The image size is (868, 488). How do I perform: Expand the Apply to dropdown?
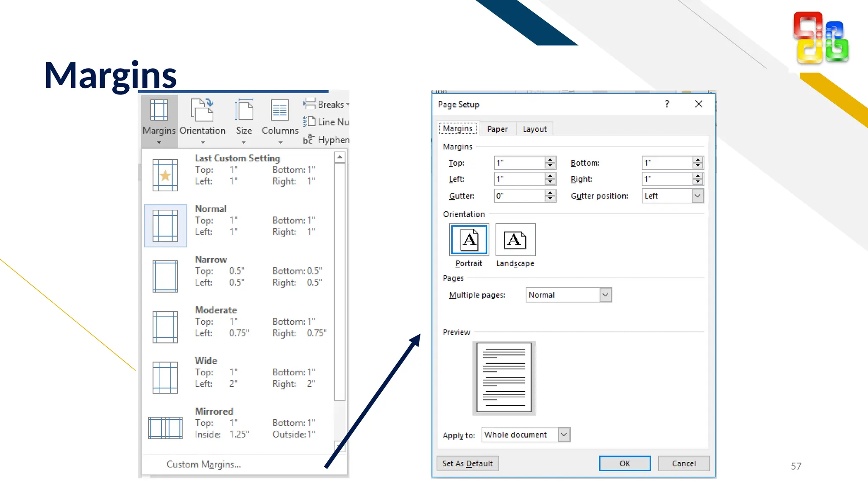coord(564,435)
